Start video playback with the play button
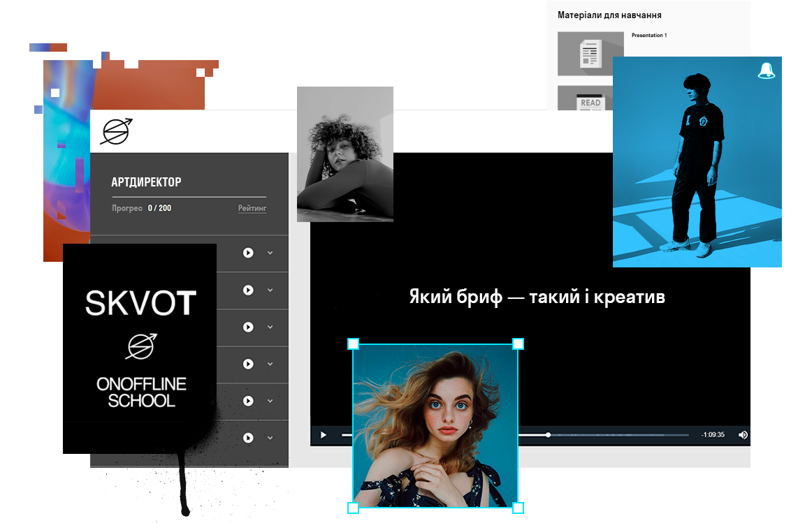The width and height of the screenshot is (812, 523). pyautogui.click(x=324, y=435)
